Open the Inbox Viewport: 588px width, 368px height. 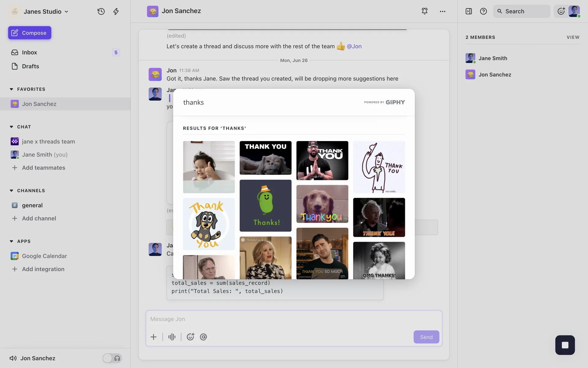29,52
